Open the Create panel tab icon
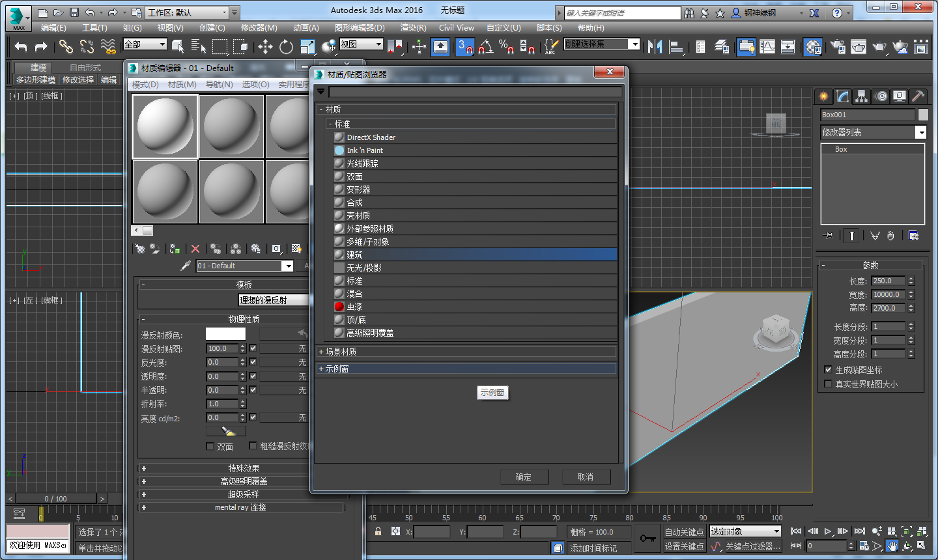This screenshot has width=938, height=560. point(824,96)
